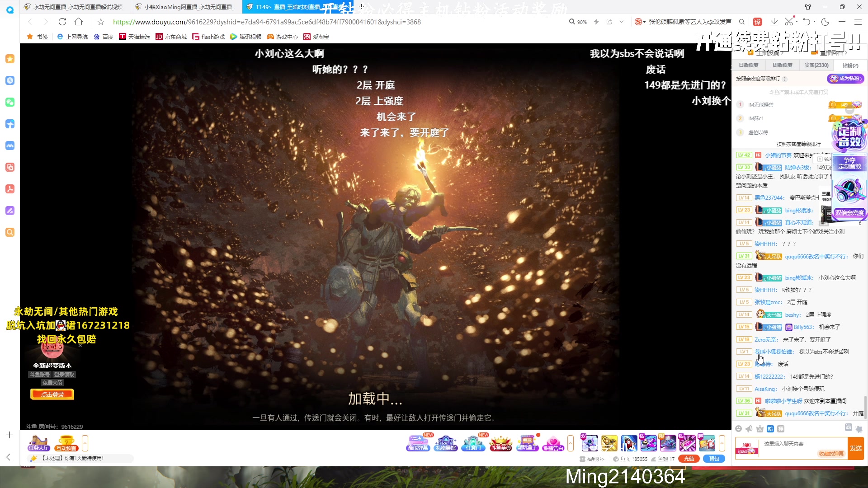The height and width of the screenshot is (488, 868).
Task: Click the browser address bar URL
Action: (267, 22)
